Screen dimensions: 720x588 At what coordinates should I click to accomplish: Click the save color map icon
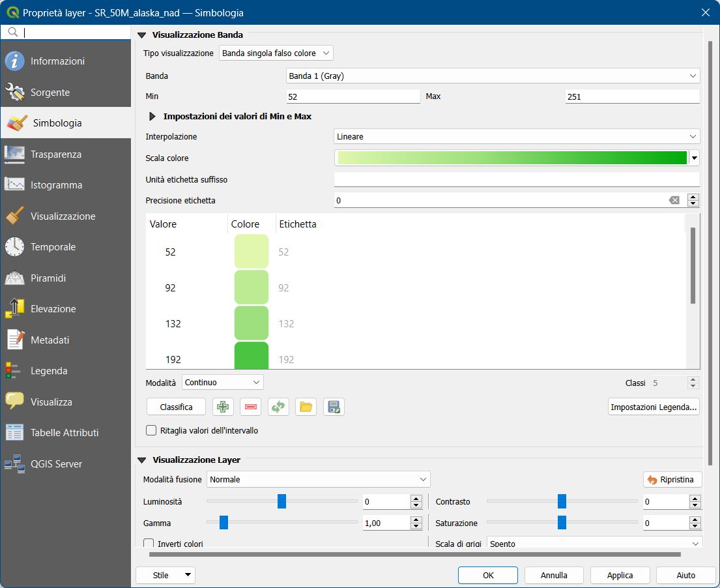(334, 407)
